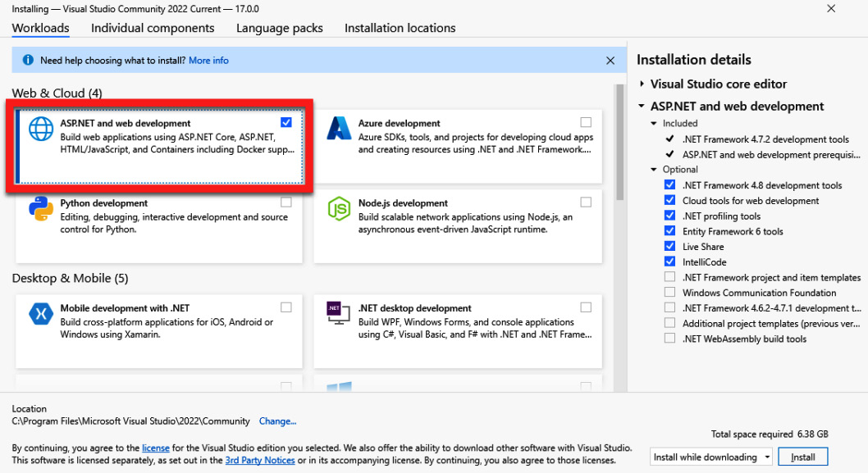
Task: Check .NET WebAssembly build tools
Action: click(x=669, y=338)
